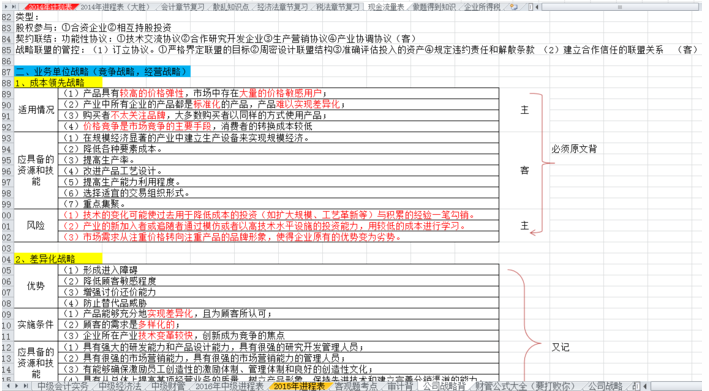Open the 客观题考点 bottom sheet tab
This screenshot has width=709, height=391.
pos(355,386)
